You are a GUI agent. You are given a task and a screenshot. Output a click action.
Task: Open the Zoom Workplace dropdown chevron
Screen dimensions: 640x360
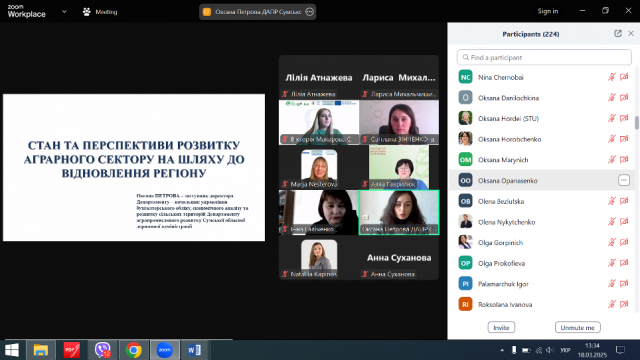pyautogui.click(x=64, y=12)
